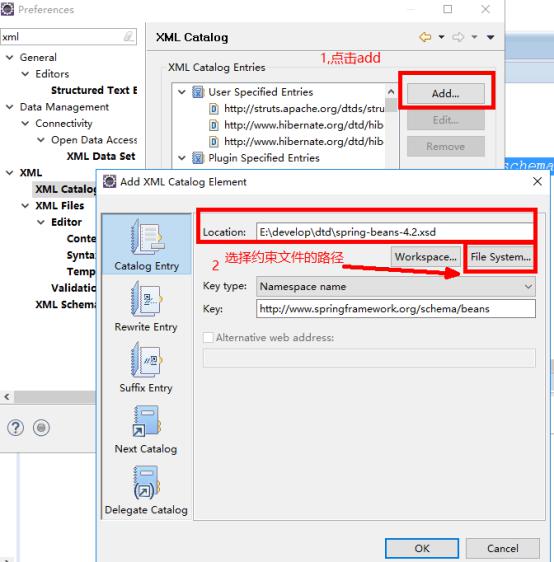The height and width of the screenshot is (562, 554).
Task: Collapse the Data Management tree node
Action: (x=10, y=107)
